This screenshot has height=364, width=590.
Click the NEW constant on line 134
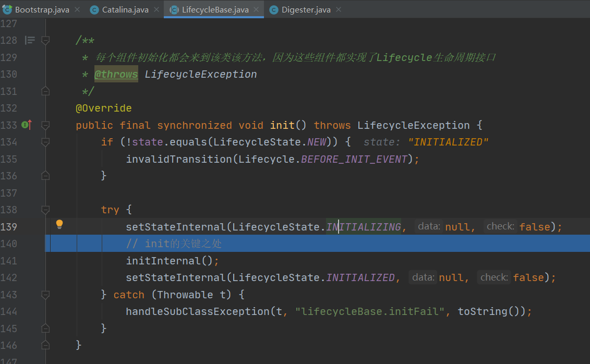pyautogui.click(x=317, y=142)
